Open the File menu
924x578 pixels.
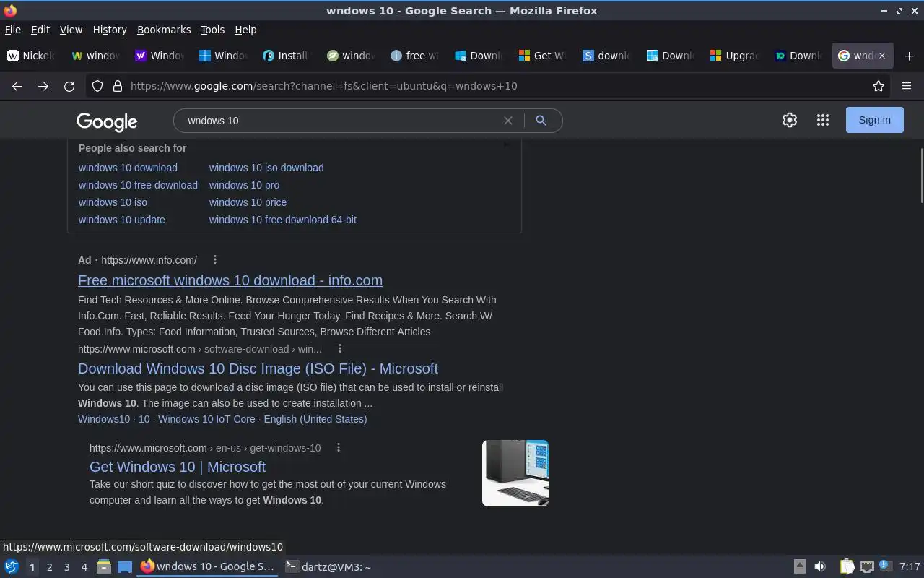[x=13, y=30]
